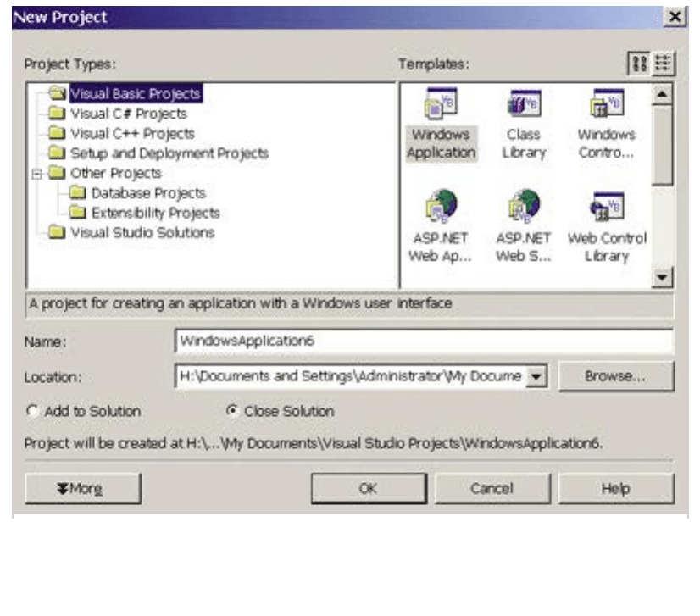
Task: Select the Web Control Library template icon
Action: (x=607, y=206)
